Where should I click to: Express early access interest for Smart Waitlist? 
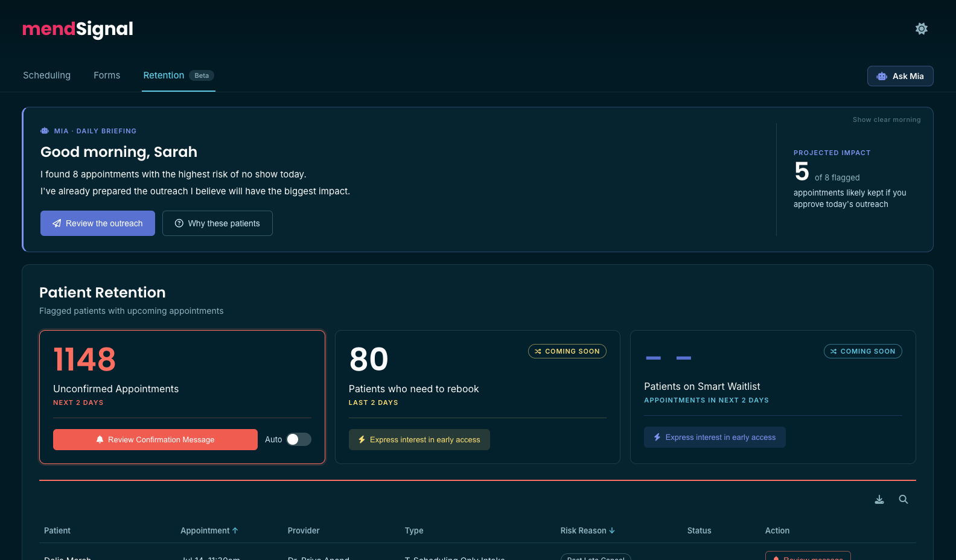coord(715,437)
